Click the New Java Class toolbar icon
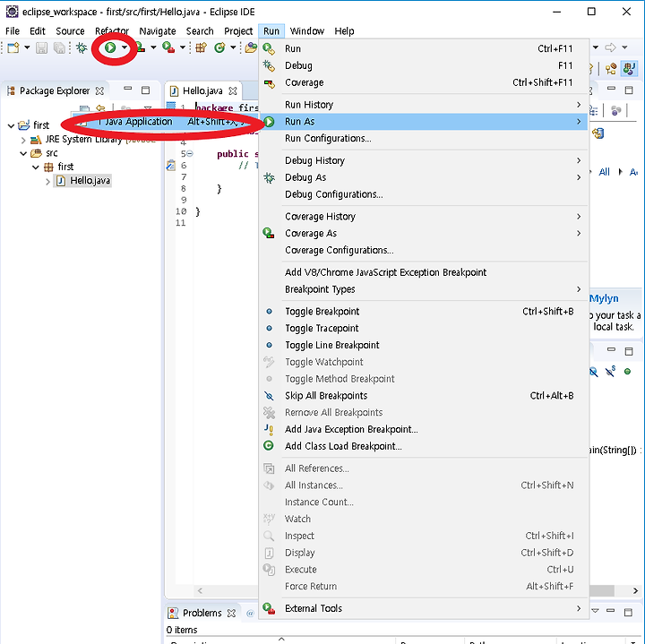645x644 pixels. click(x=219, y=47)
